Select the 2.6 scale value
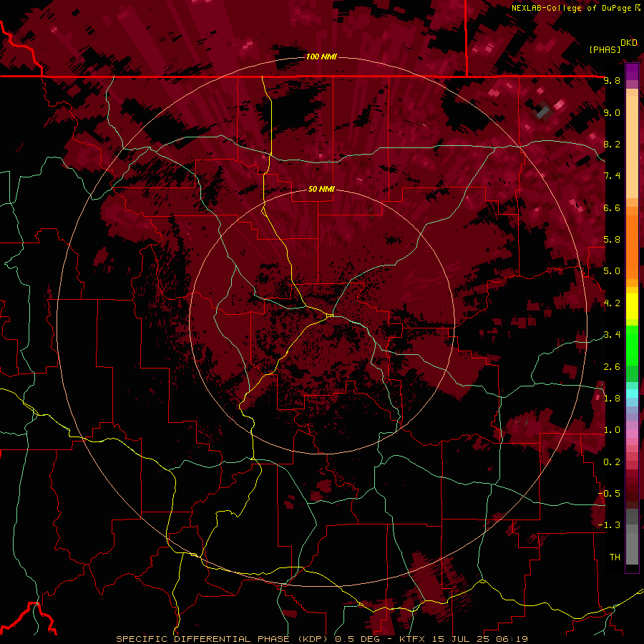This screenshot has width=644, height=644. [612, 367]
